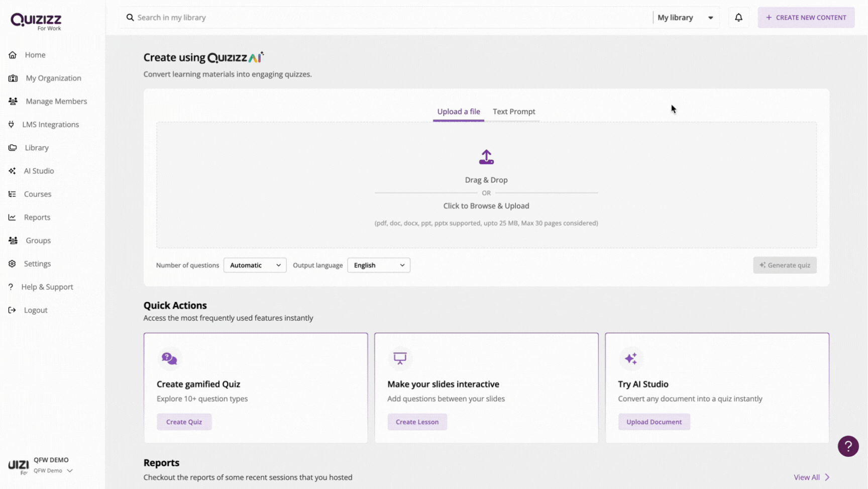This screenshot has width=868, height=489.
Task: Click the search magnifier icon
Action: click(130, 18)
